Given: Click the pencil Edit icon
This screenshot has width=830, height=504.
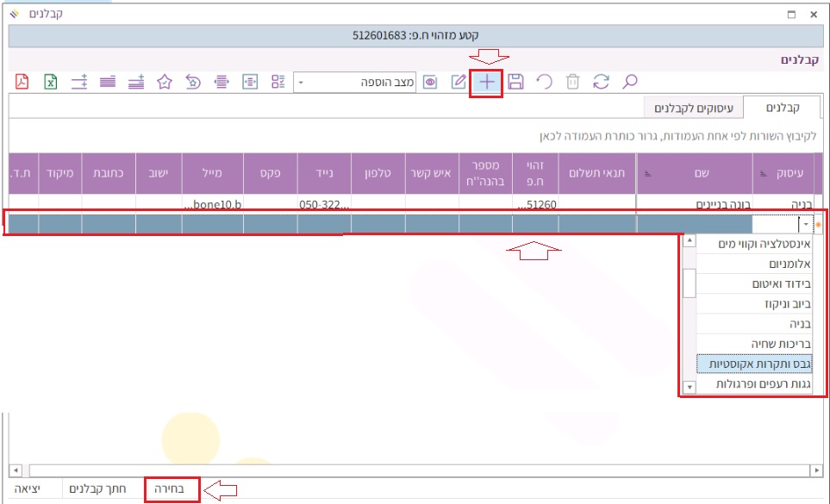Looking at the screenshot, I should pyautogui.click(x=459, y=82).
